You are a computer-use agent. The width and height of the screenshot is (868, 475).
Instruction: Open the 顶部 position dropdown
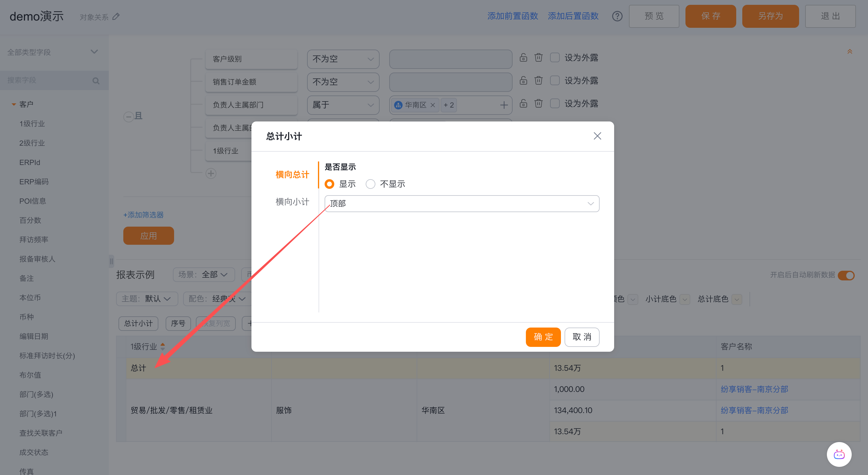pos(461,203)
